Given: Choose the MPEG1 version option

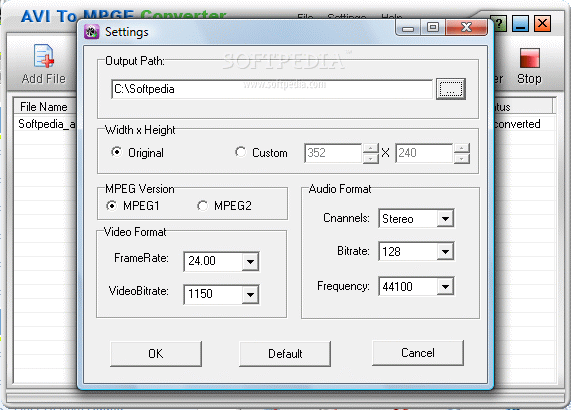Looking at the screenshot, I should point(112,206).
